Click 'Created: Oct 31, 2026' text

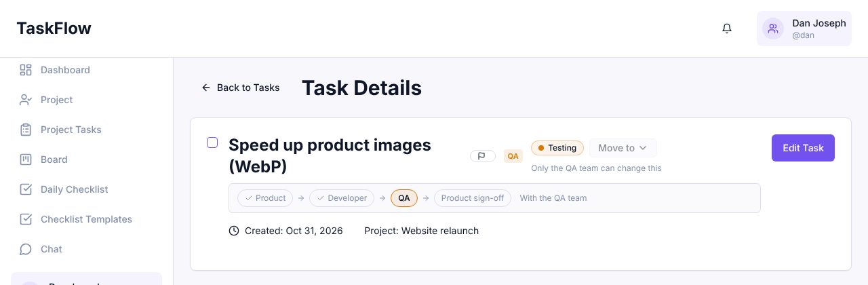tap(294, 231)
